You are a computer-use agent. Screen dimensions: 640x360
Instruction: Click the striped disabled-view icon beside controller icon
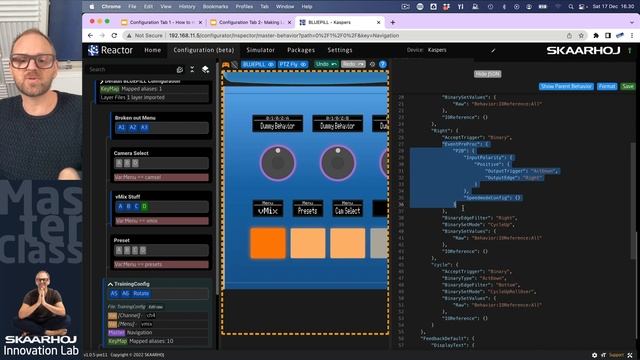coord(235,64)
